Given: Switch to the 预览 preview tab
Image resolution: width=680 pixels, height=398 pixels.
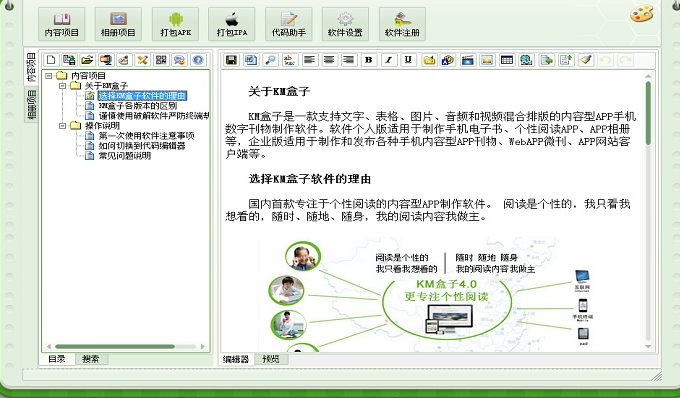Looking at the screenshot, I should coord(271,359).
